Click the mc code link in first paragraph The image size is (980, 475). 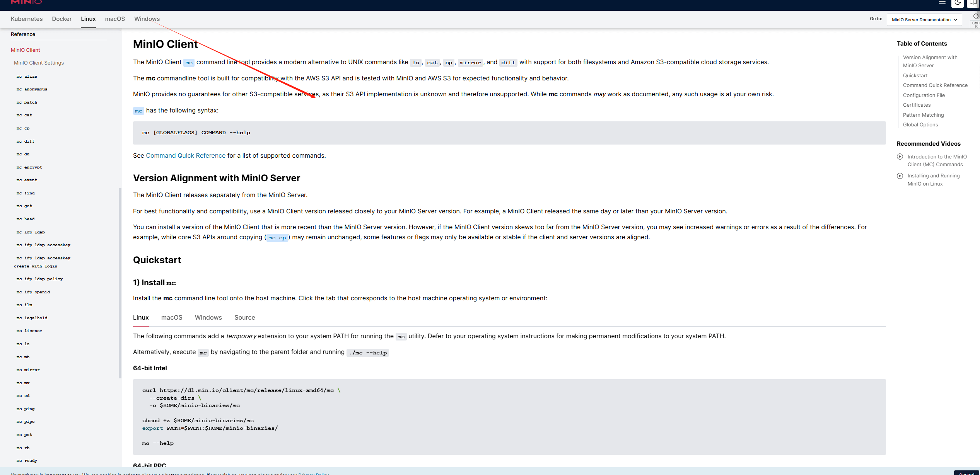tap(189, 63)
